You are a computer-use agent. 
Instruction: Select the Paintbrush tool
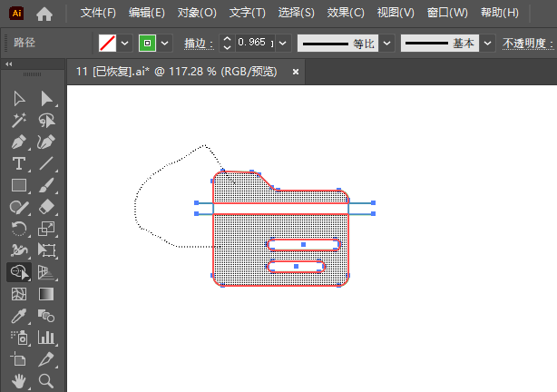[x=46, y=185]
